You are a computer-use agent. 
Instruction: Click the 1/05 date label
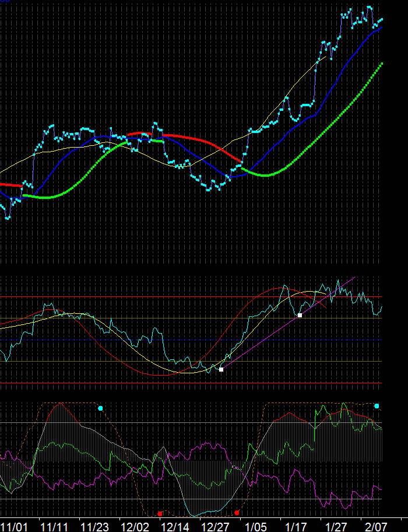click(x=255, y=527)
